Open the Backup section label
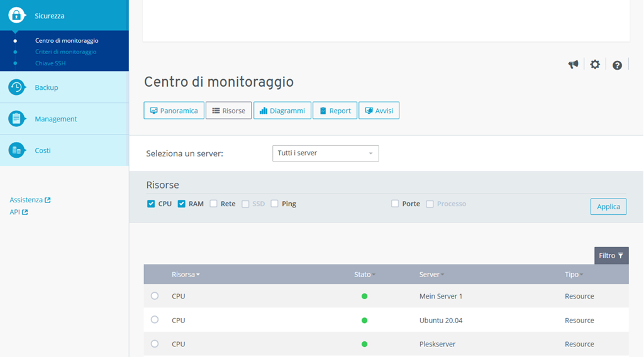 47,87
